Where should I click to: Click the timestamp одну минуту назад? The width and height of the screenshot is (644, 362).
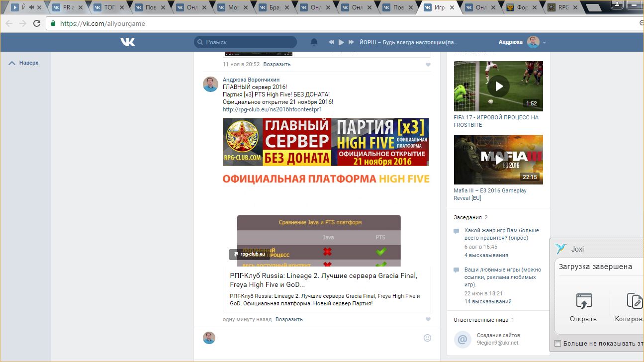pos(247,319)
